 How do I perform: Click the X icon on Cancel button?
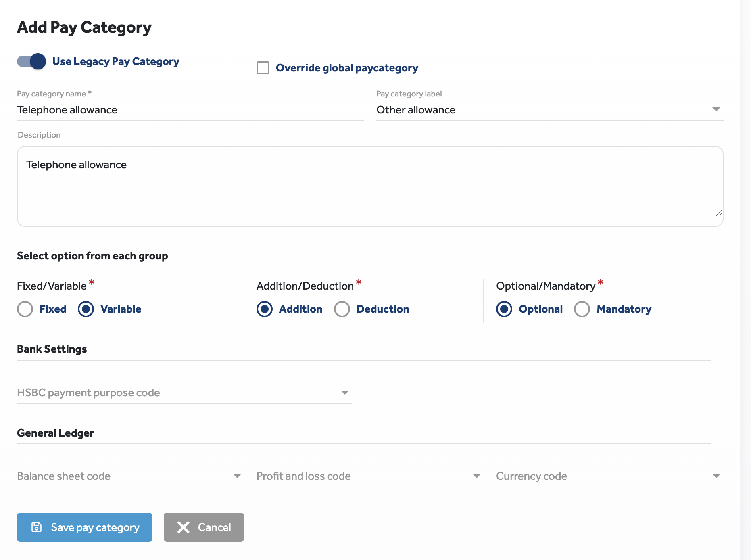(183, 527)
